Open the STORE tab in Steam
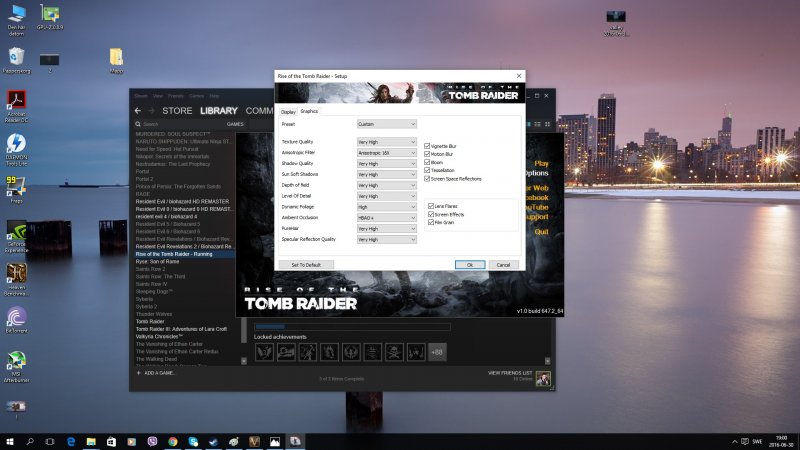Screen dimensions: 800x450 point(177,111)
